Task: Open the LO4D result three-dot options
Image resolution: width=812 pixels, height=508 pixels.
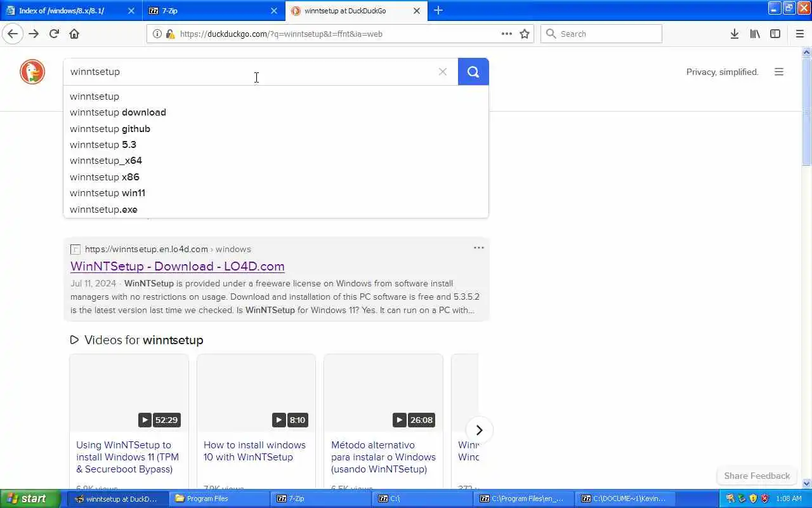Action: click(x=479, y=248)
